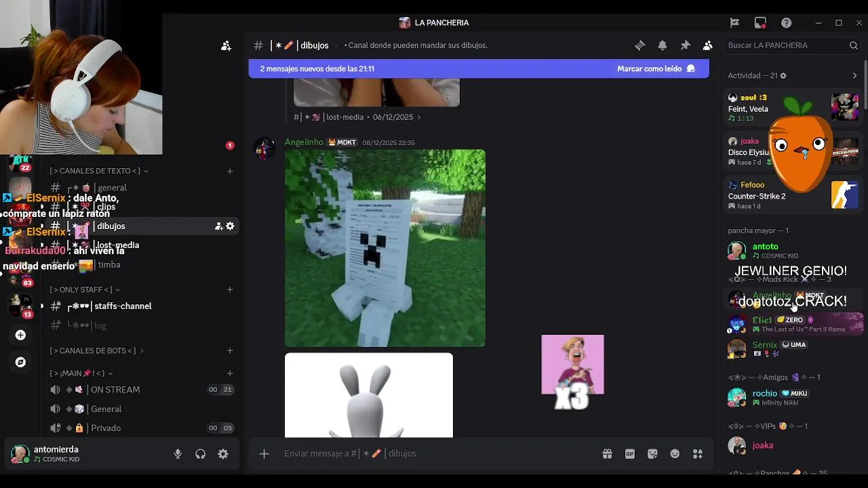Open the staffs-channel

coord(142,306)
